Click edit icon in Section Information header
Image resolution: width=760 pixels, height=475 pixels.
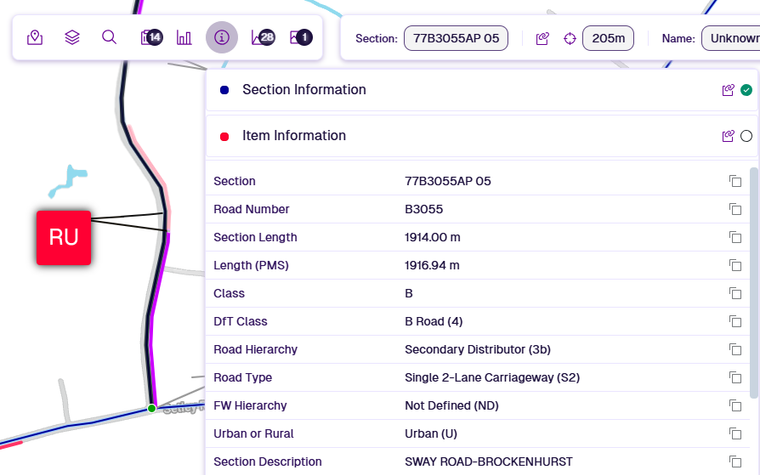pos(728,90)
